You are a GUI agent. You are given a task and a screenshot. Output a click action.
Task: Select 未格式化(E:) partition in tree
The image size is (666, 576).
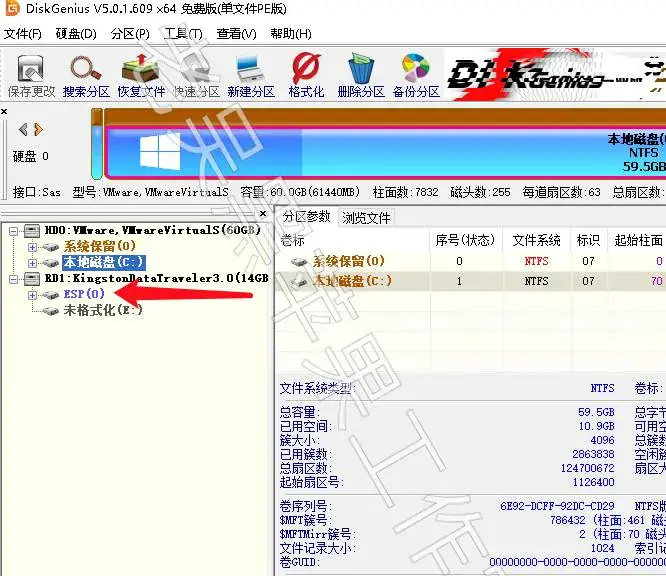[x=103, y=310]
